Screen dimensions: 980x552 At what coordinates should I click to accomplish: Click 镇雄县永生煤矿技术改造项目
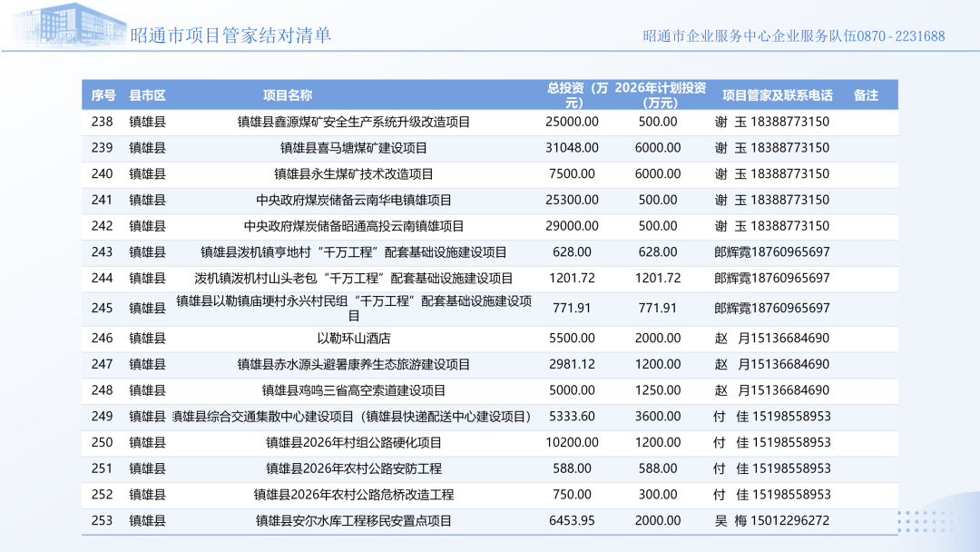[354, 174]
